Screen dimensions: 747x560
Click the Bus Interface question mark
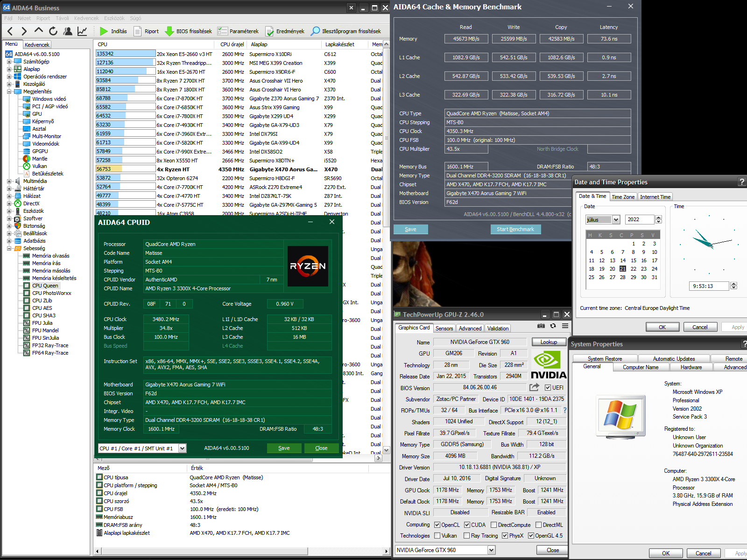pyautogui.click(x=564, y=410)
